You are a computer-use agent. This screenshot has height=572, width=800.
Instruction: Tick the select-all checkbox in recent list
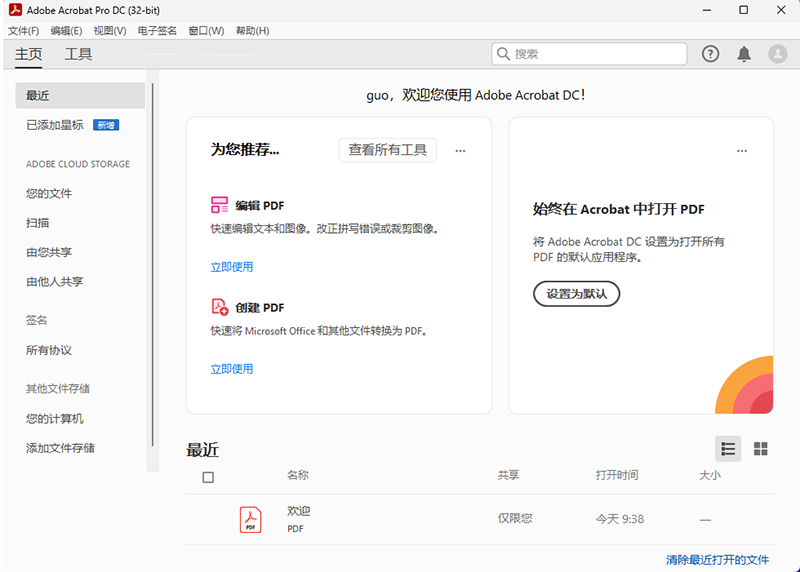[x=208, y=477]
